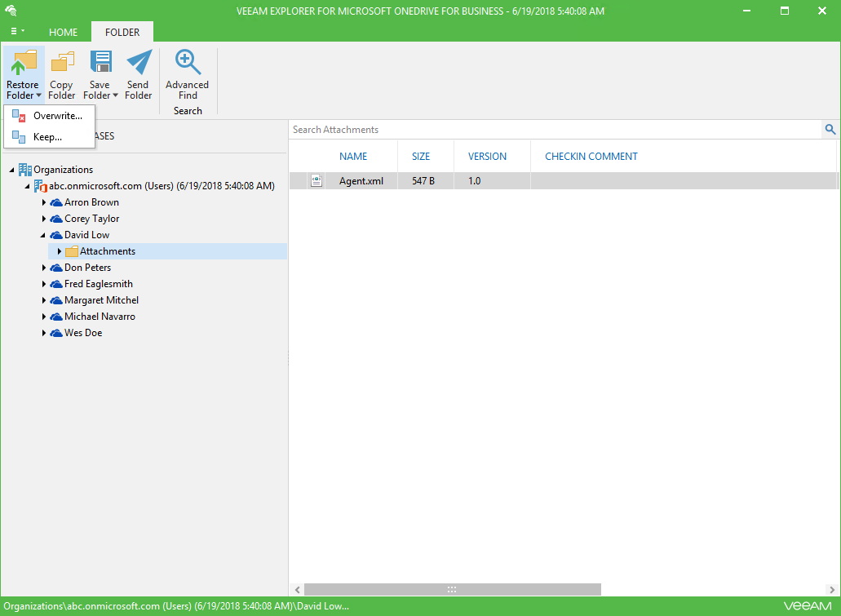Click the Copy Folder icon
Image resolution: width=841 pixels, height=616 pixels.
click(62, 62)
